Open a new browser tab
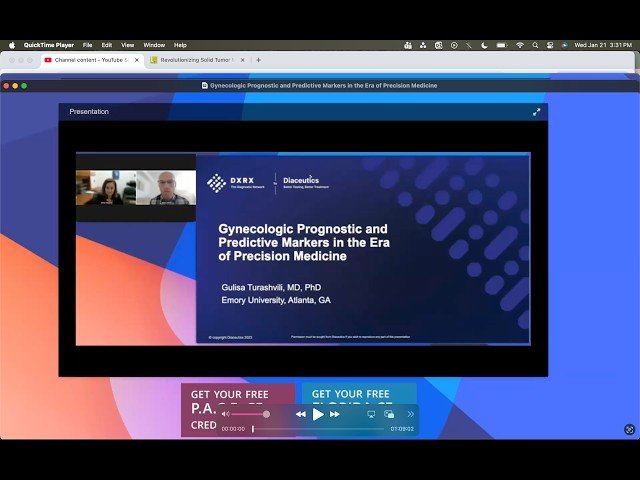The image size is (640, 480). 258,60
